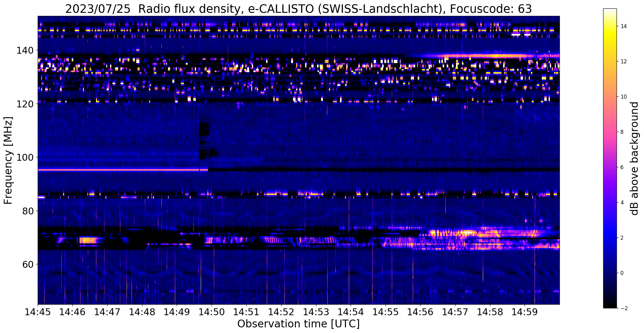This screenshot has height=333, width=644.
Task: Select the 14:51 time tick label
Action: point(247,312)
